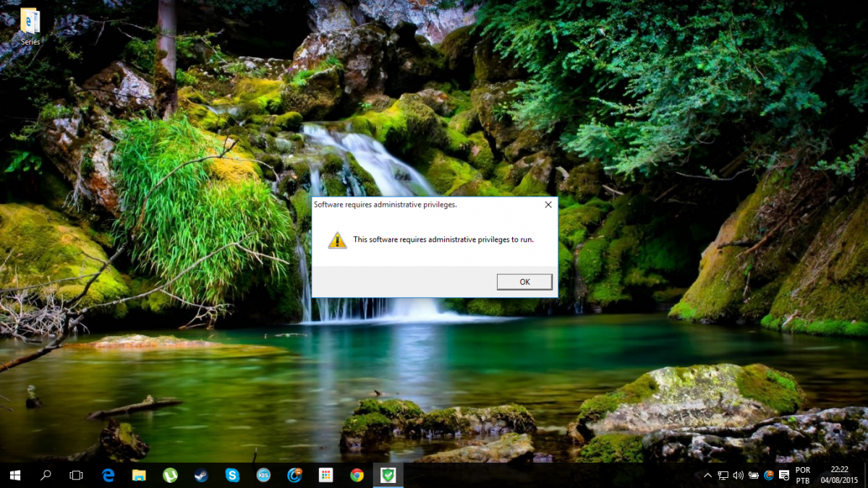This screenshot has width=868, height=488.
Task: Open File Explorer from the taskbar
Action: (139, 475)
